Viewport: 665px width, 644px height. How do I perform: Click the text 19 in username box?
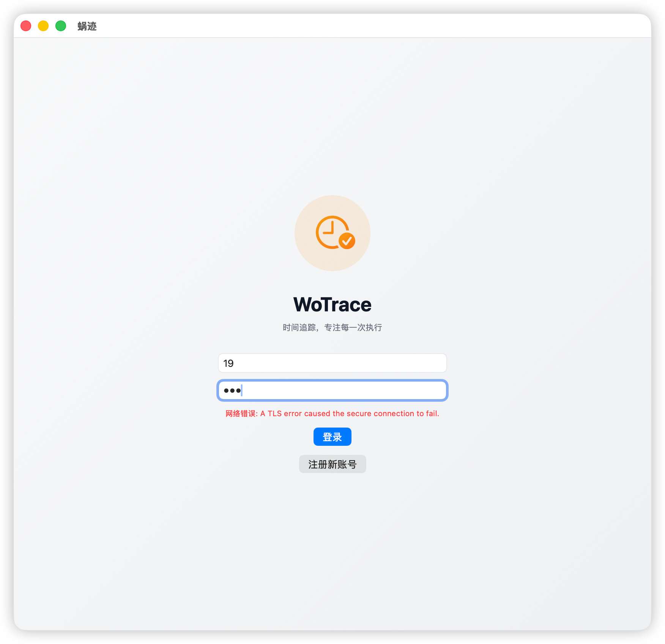pos(228,363)
